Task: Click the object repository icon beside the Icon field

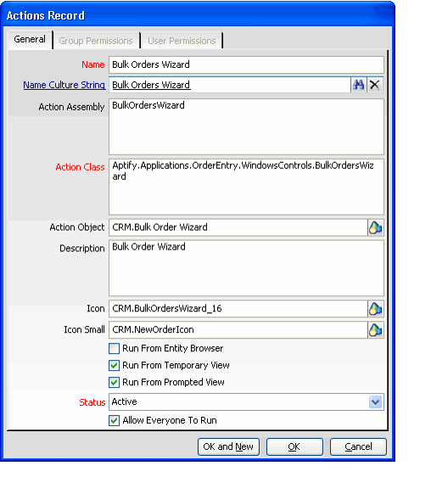Action: tap(375, 309)
